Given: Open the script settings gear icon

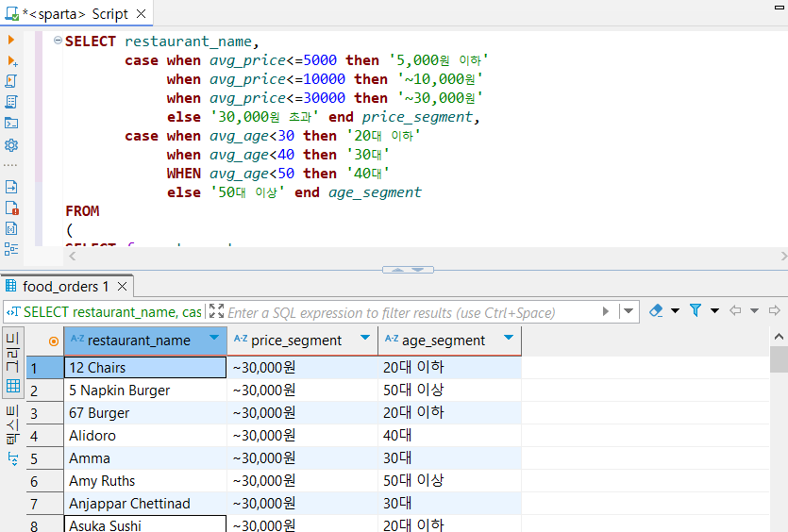Looking at the screenshot, I should [x=11, y=145].
